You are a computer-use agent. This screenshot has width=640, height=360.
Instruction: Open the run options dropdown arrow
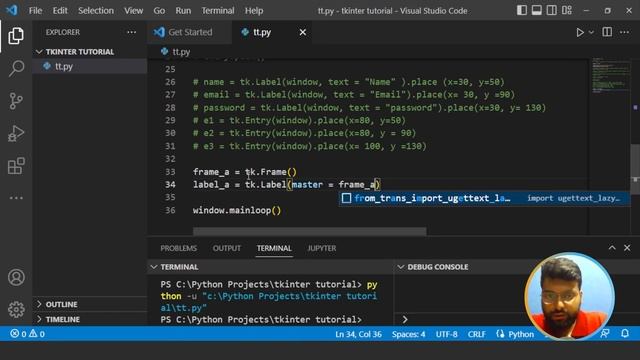(591, 32)
